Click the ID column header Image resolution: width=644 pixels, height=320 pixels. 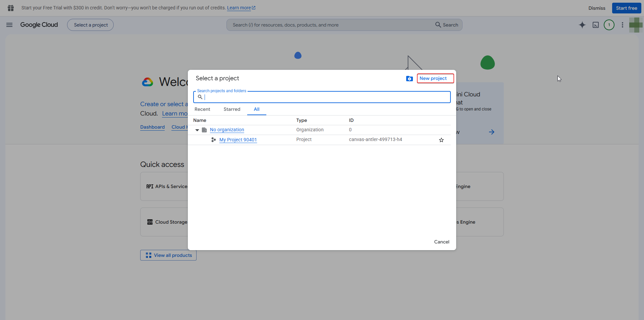(x=351, y=120)
